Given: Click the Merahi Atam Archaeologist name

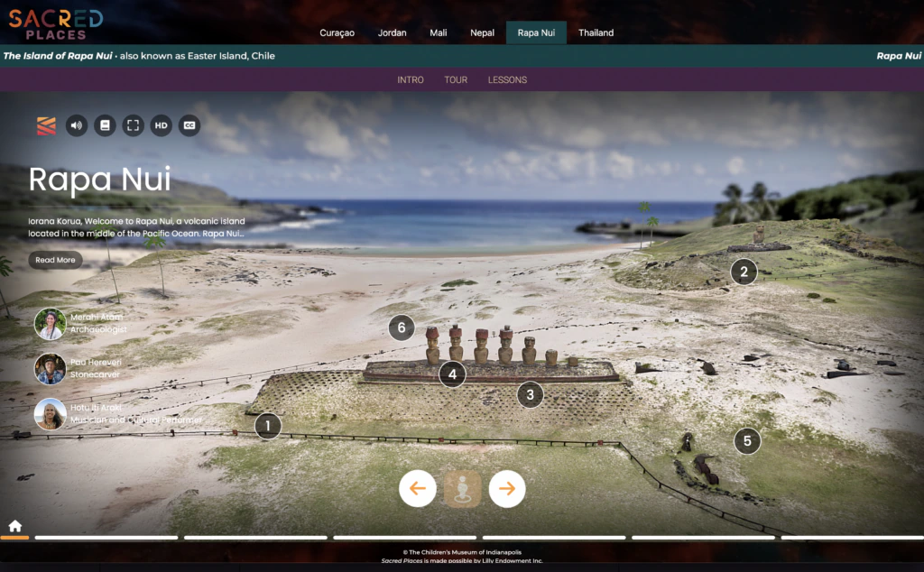Looking at the screenshot, I should coord(98,323).
